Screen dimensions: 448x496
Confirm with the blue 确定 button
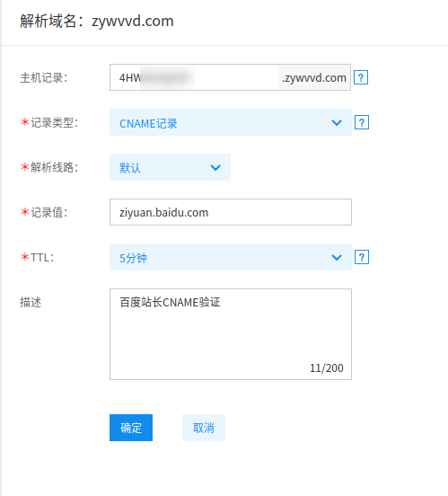(131, 428)
